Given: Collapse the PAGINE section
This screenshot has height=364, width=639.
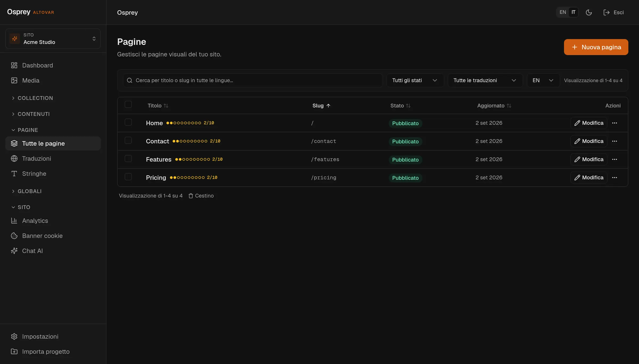Looking at the screenshot, I should [x=24, y=130].
